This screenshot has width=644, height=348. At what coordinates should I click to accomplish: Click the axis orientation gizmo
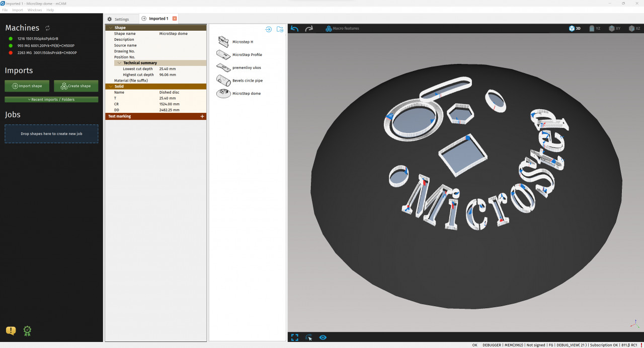[x=634, y=324]
